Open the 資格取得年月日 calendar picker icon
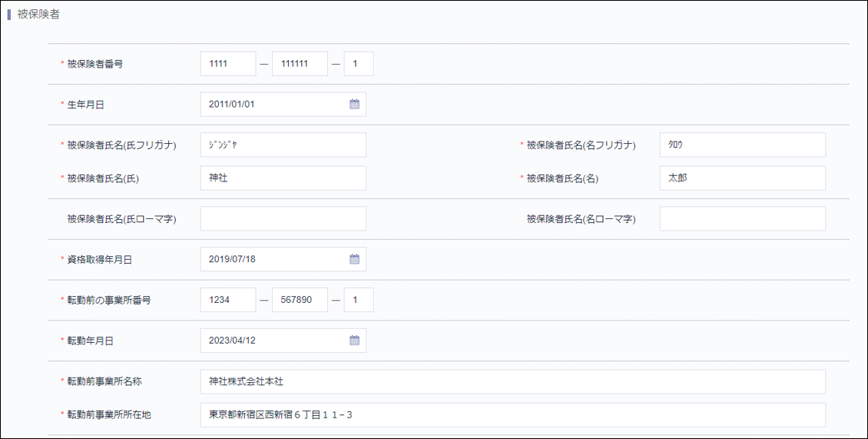The height and width of the screenshot is (439, 868). click(354, 260)
